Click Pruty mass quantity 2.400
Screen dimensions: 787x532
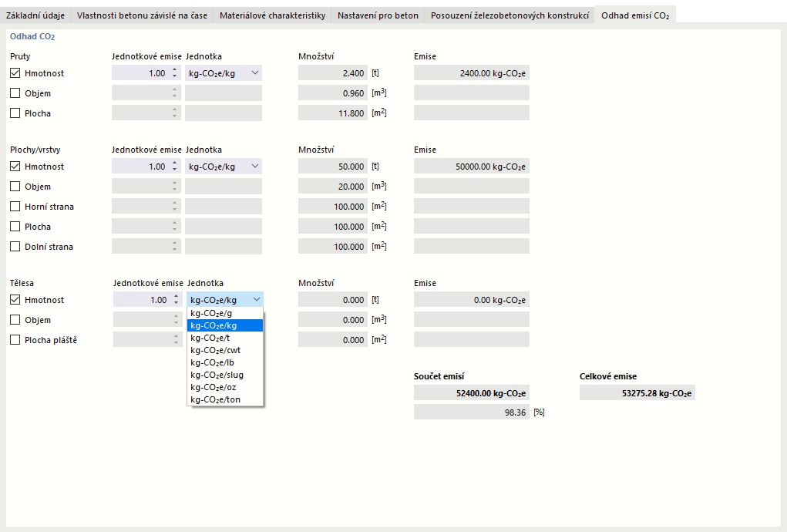click(x=333, y=73)
